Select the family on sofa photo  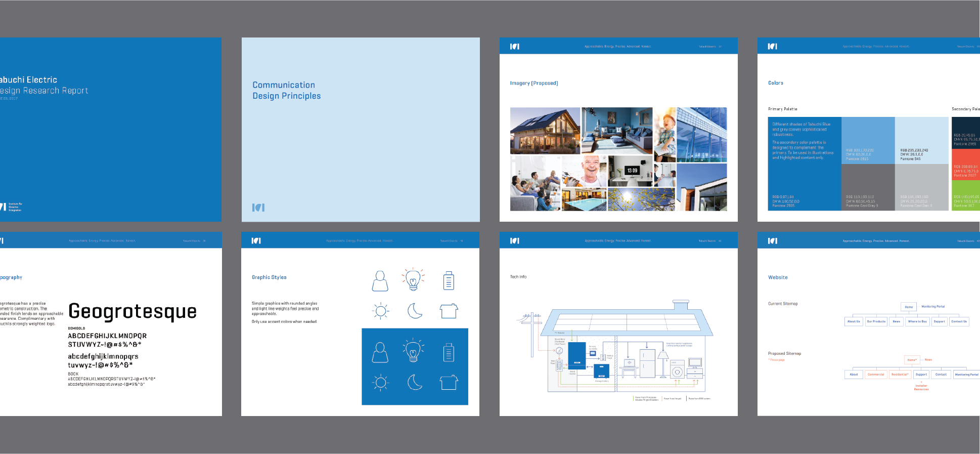(536, 183)
